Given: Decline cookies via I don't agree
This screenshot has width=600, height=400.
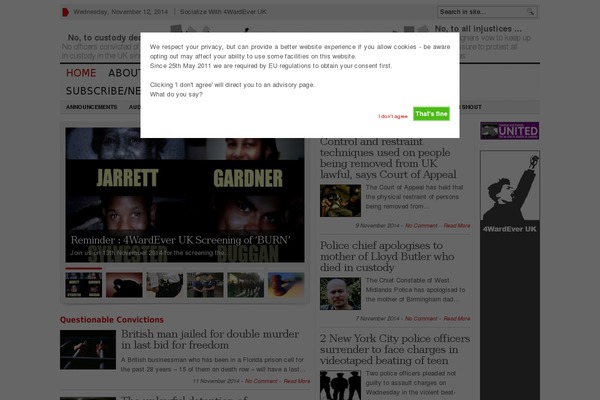Looking at the screenshot, I should point(393,116).
